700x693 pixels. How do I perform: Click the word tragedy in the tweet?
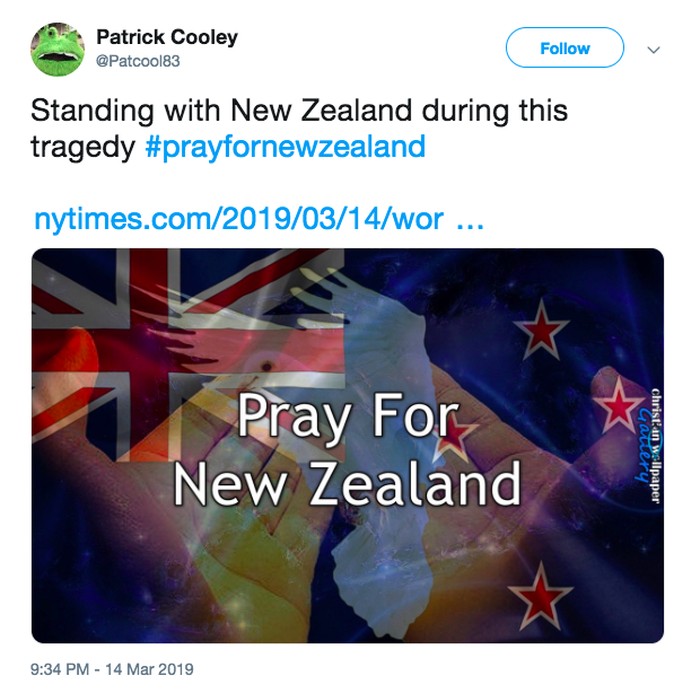[x=83, y=147]
